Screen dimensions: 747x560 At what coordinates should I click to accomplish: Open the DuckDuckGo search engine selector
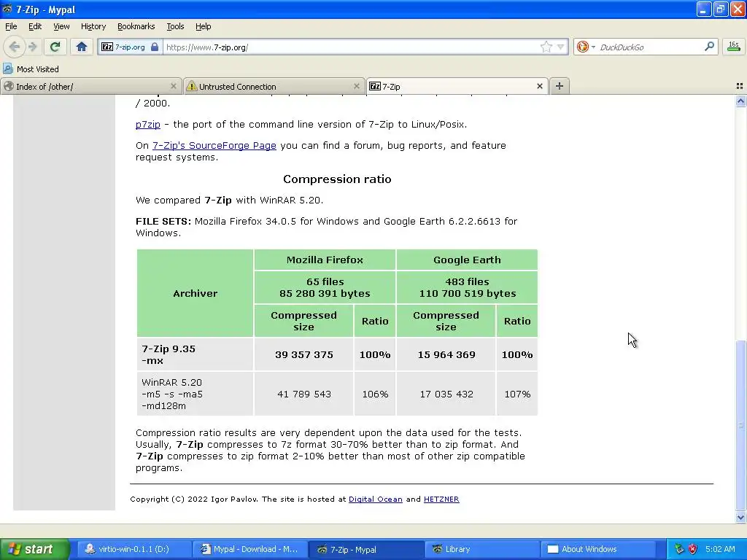click(586, 47)
